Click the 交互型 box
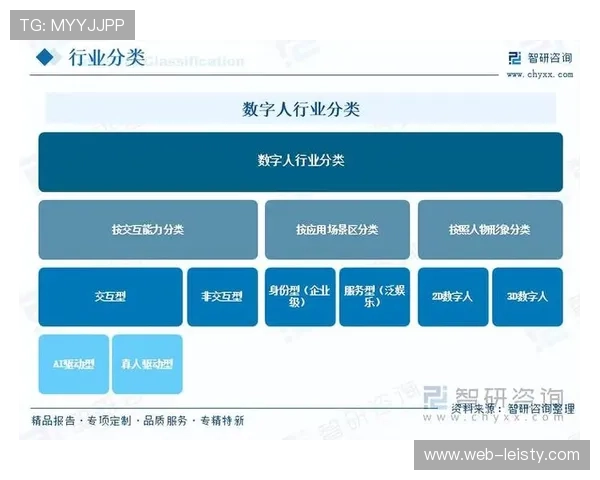 [x=111, y=297]
